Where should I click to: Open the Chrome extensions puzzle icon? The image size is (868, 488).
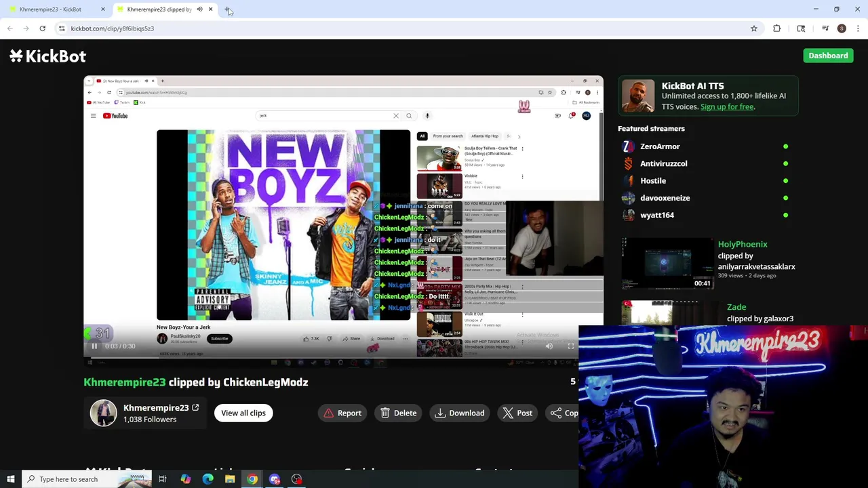coord(777,28)
